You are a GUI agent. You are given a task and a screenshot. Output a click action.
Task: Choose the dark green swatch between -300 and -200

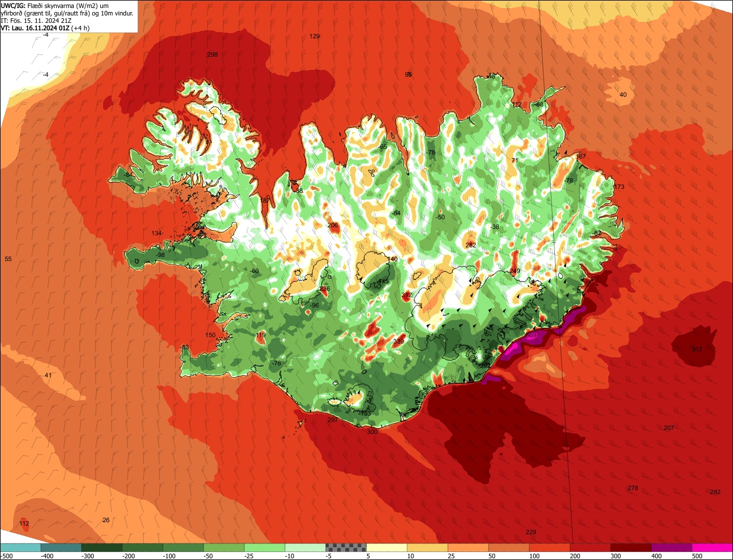tap(102, 547)
